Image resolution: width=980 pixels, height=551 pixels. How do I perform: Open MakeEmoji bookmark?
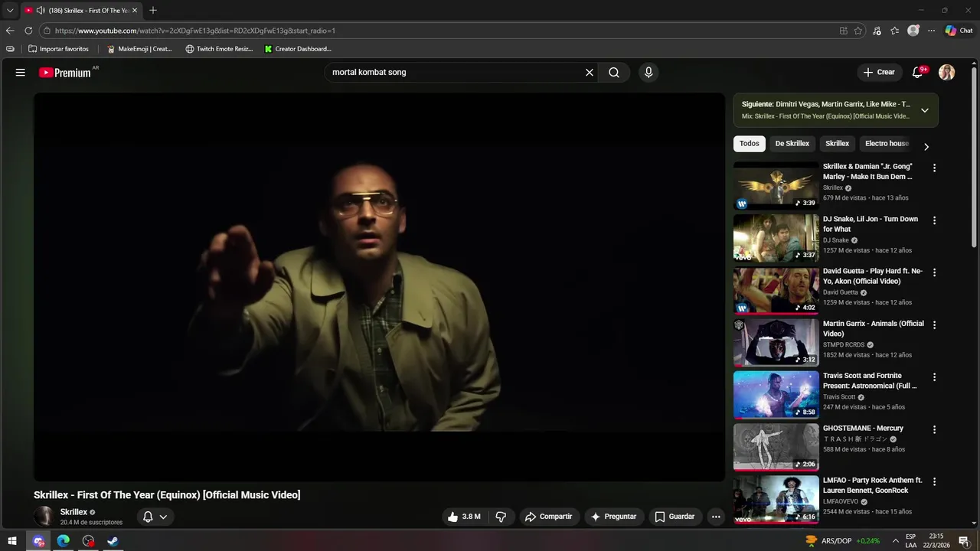click(139, 49)
